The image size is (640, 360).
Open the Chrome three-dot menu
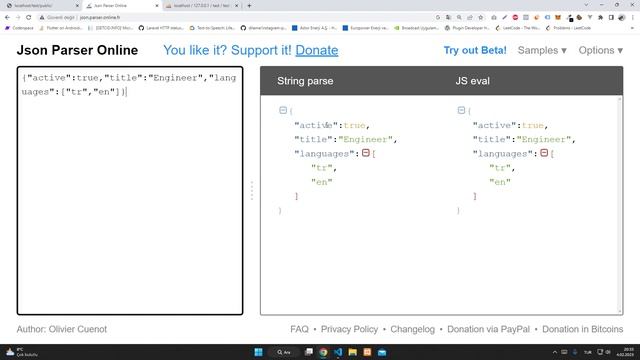click(633, 18)
